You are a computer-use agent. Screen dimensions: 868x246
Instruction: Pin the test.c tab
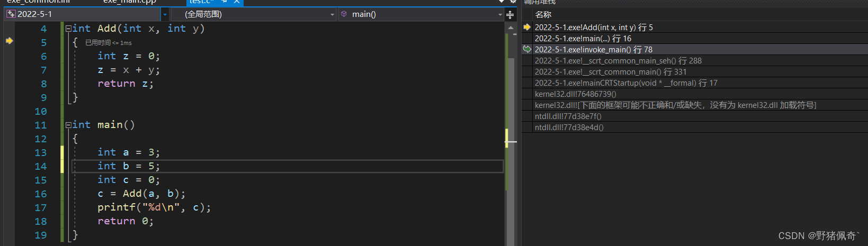(x=225, y=2)
